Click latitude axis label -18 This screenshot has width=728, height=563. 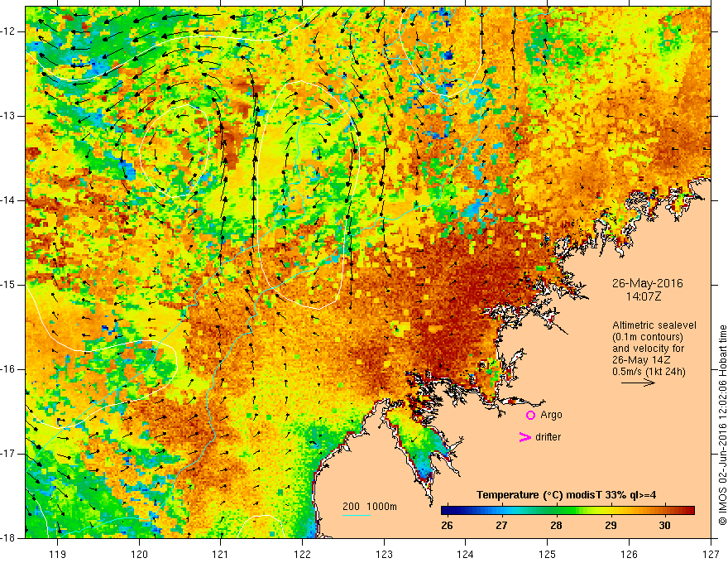(x=9, y=538)
